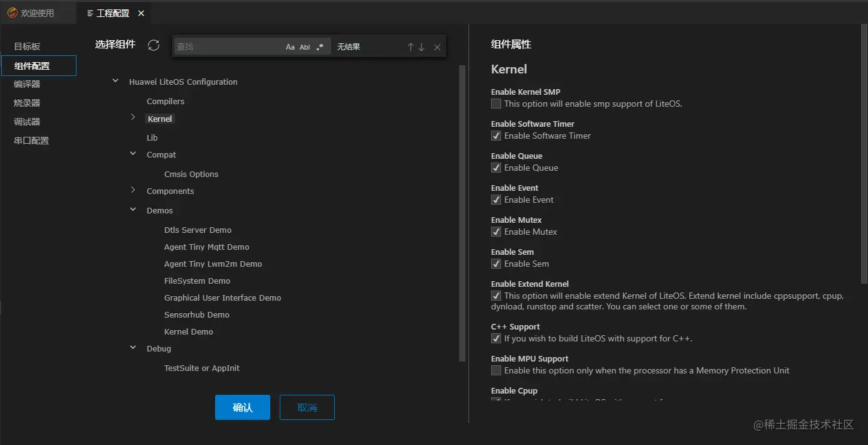Uncheck Enable Sem checkbox
868x445 pixels.
coord(496,264)
